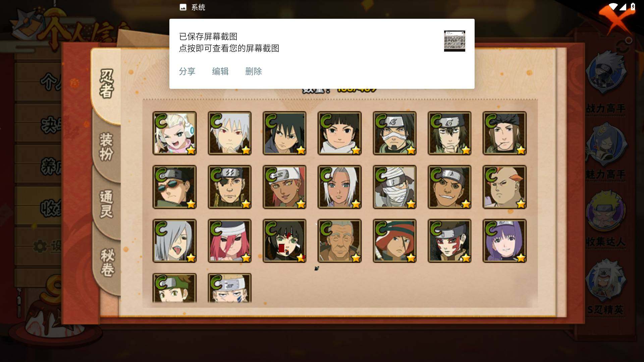The width and height of the screenshot is (644, 362).
Task: Switch to the 装扮 tab
Action: coord(106,147)
